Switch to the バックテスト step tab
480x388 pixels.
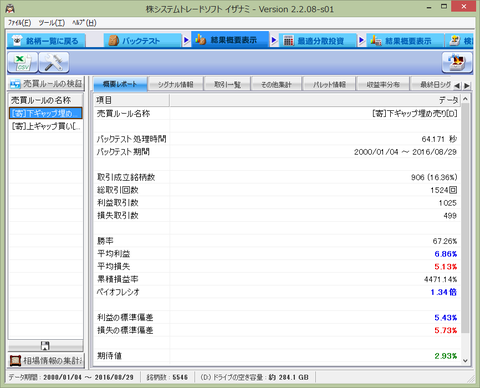point(142,41)
